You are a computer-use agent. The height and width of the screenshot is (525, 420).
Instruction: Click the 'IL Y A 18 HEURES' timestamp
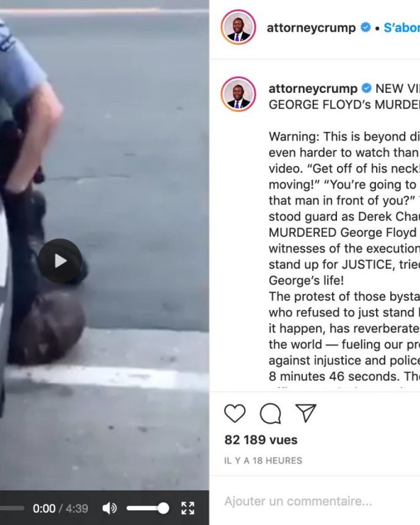[x=263, y=461]
